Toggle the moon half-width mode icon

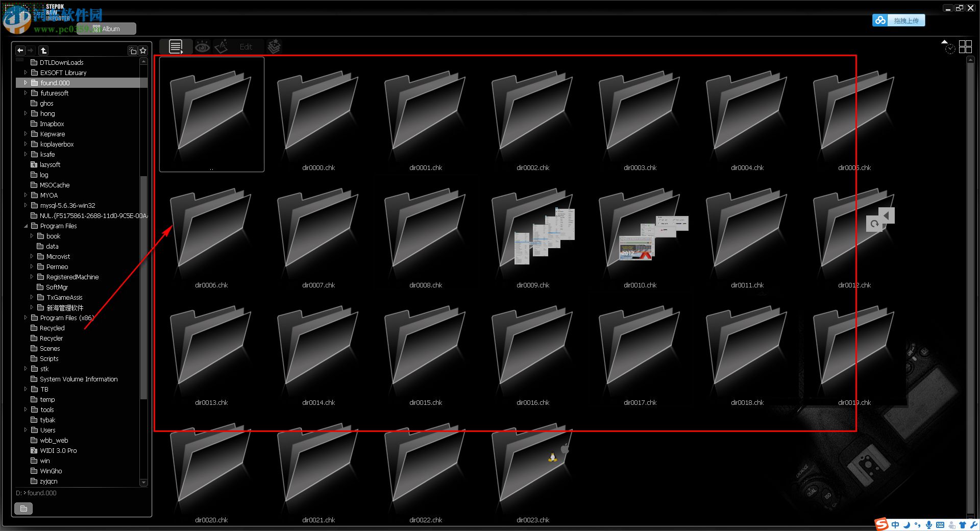906,525
